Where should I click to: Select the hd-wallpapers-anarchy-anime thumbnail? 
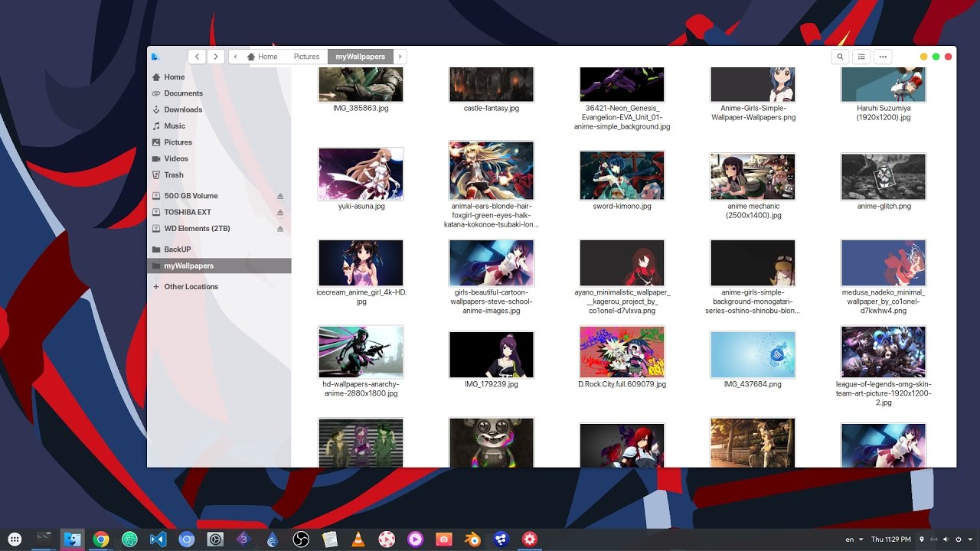pos(361,352)
